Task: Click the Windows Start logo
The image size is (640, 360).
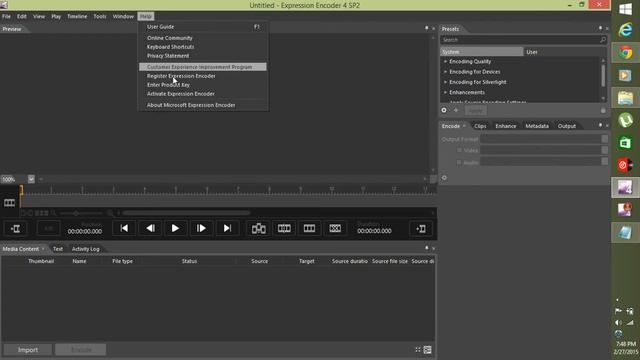Action: [x=625, y=9]
